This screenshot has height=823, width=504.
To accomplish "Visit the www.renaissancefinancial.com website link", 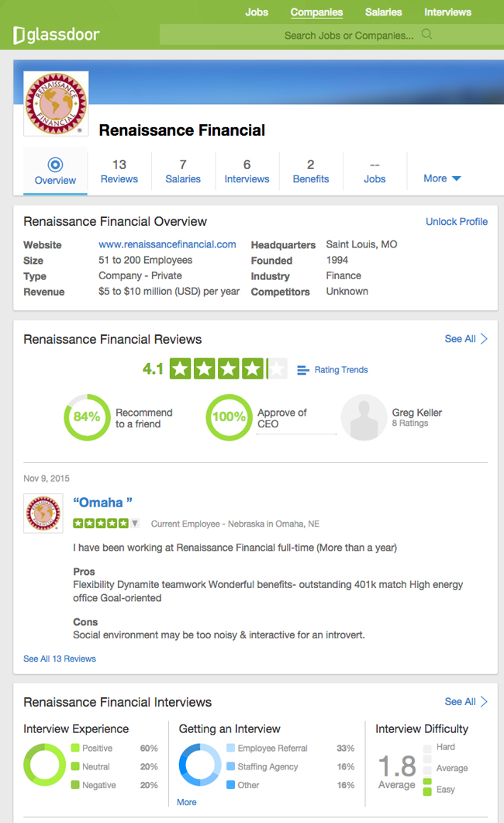I will pos(167,244).
